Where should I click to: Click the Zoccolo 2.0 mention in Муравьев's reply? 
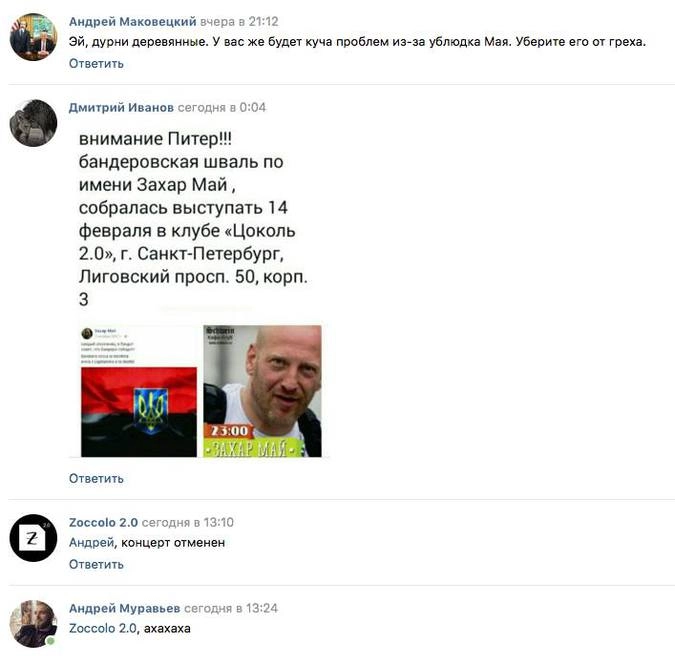click(x=103, y=628)
